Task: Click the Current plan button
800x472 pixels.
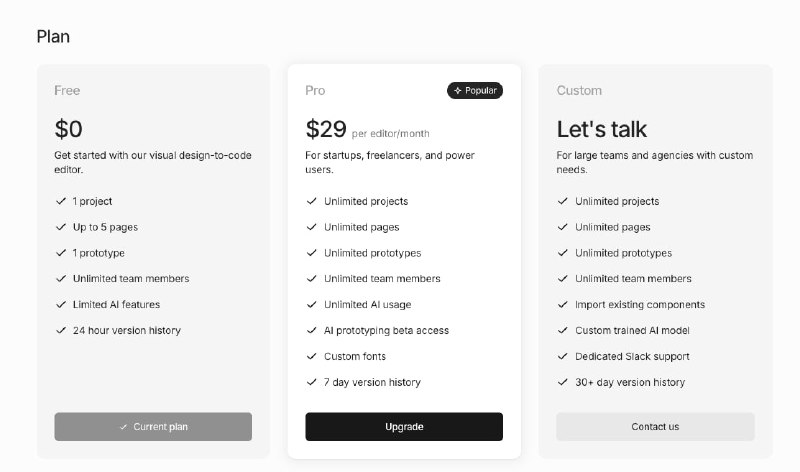Action: [153, 427]
